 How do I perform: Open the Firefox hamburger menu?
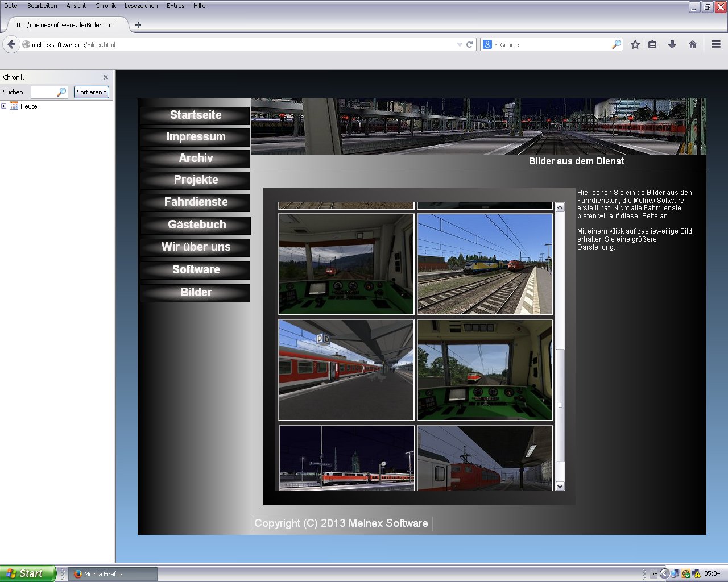[716, 44]
